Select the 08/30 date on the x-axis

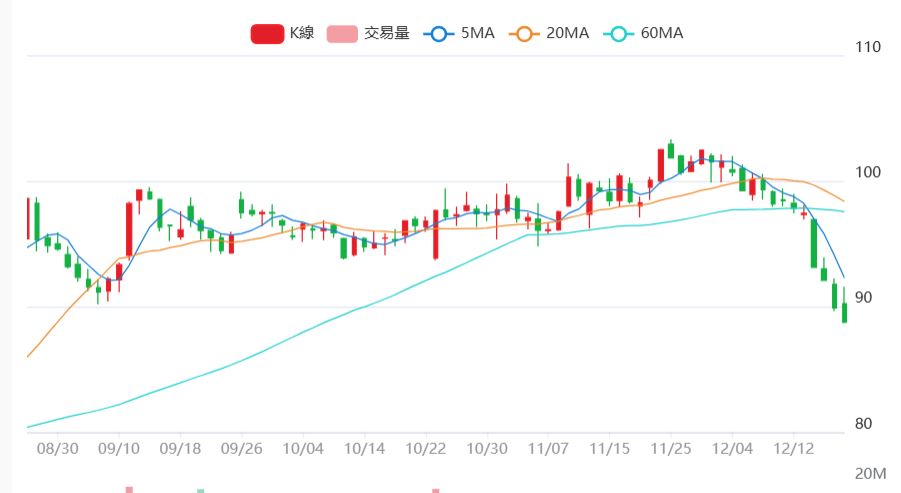[59, 448]
